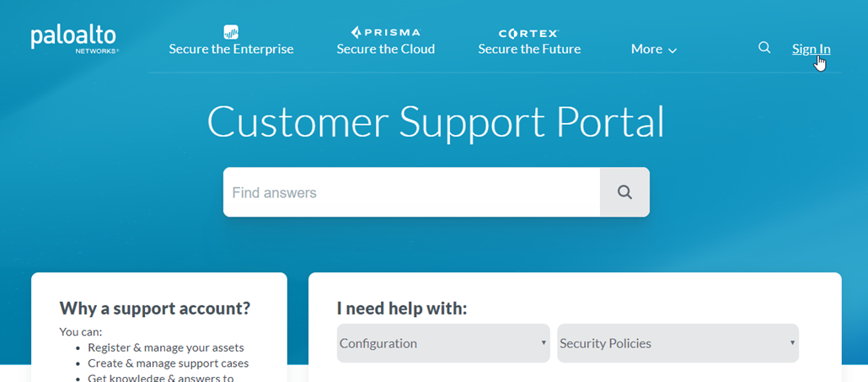Select Secure the Enterprise menu text
Viewport: 868px width, 382px height.
coord(231,49)
